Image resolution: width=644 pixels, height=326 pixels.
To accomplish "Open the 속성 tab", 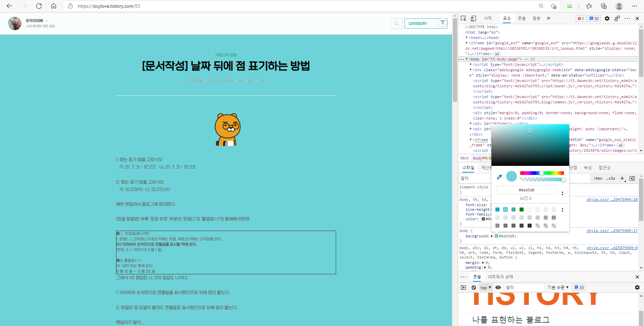I will (588, 168).
